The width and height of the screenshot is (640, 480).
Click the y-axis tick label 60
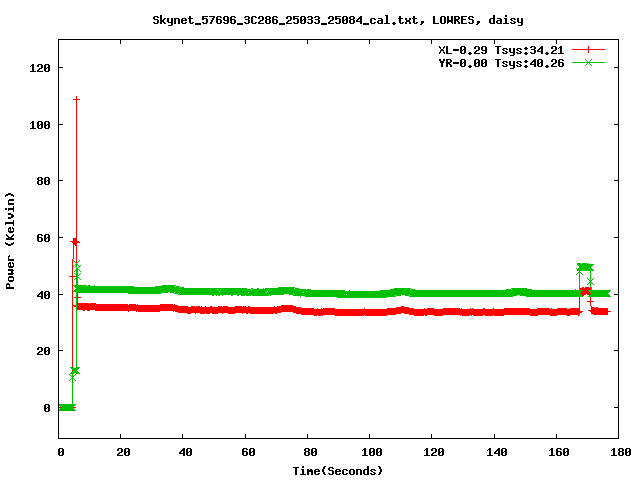coord(43,238)
